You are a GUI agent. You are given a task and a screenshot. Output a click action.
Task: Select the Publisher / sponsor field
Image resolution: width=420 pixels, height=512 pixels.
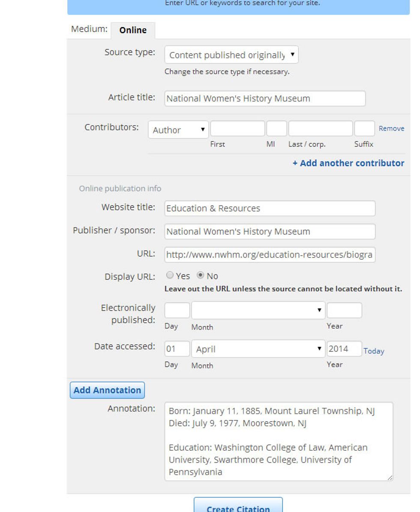pyautogui.click(x=269, y=231)
